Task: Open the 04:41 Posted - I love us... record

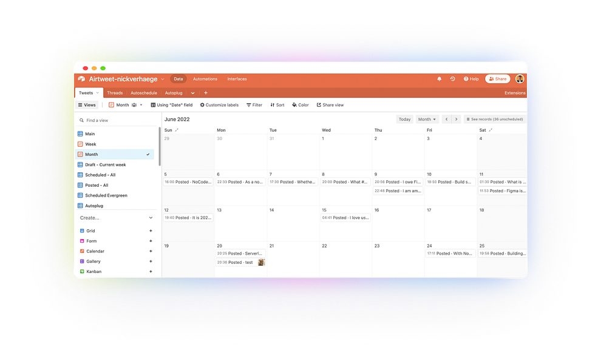Action: pos(346,218)
